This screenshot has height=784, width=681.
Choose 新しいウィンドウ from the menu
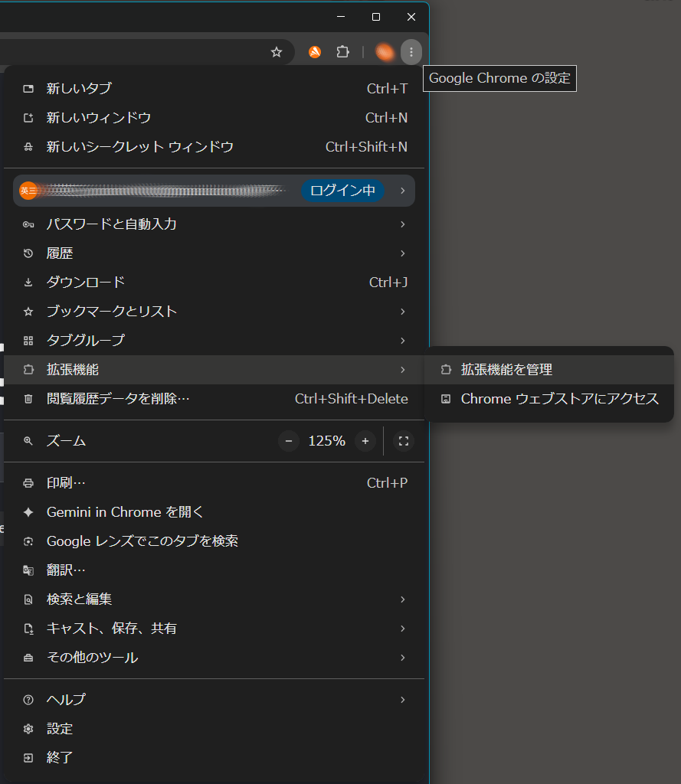pyautogui.click(x=214, y=118)
